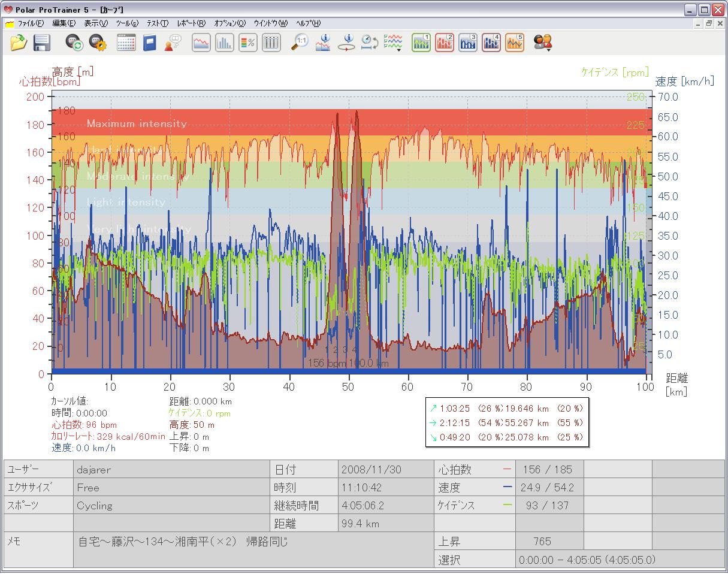Select the orange graph preset 5 icon
728x574 pixels.
(x=515, y=43)
